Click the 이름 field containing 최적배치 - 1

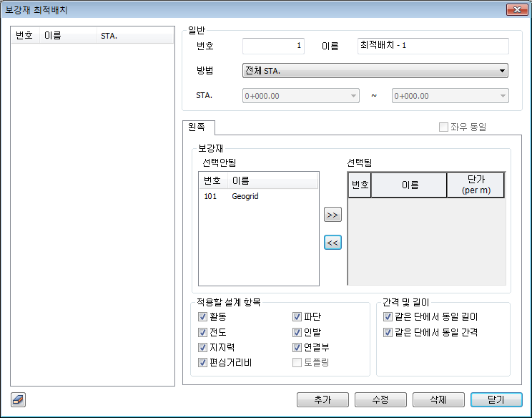[432, 47]
